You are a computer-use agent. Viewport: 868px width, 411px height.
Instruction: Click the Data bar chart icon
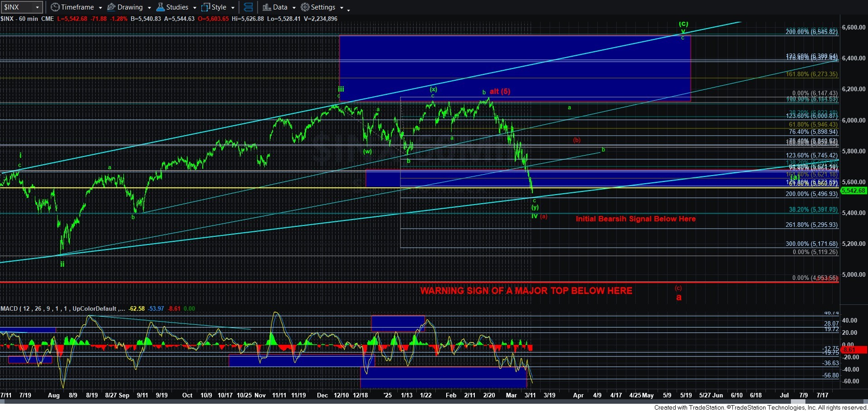point(267,7)
